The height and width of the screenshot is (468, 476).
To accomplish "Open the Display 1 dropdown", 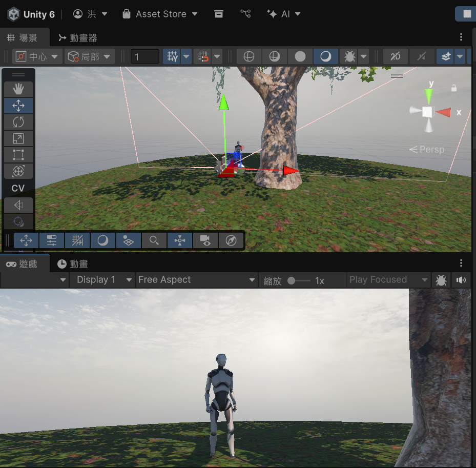I will pyautogui.click(x=102, y=280).
